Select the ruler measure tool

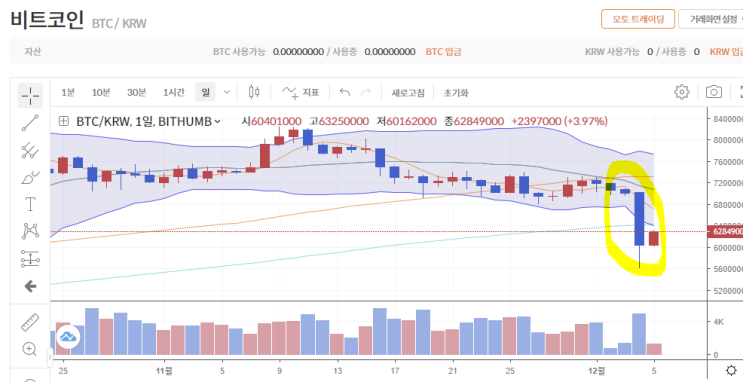pos(30,322)
